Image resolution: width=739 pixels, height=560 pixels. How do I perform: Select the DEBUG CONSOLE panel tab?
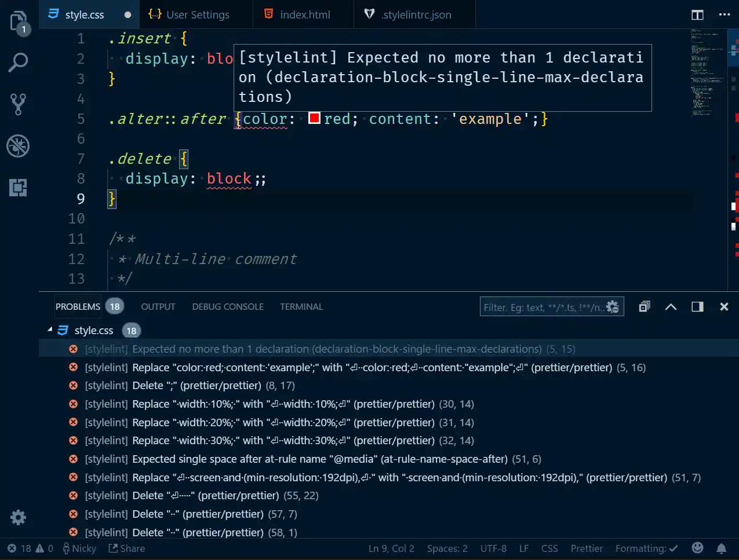click(228, 307)
